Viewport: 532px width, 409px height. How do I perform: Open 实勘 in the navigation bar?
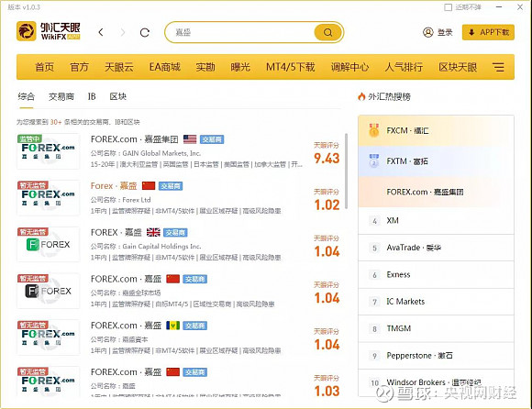tap(205, 67)
